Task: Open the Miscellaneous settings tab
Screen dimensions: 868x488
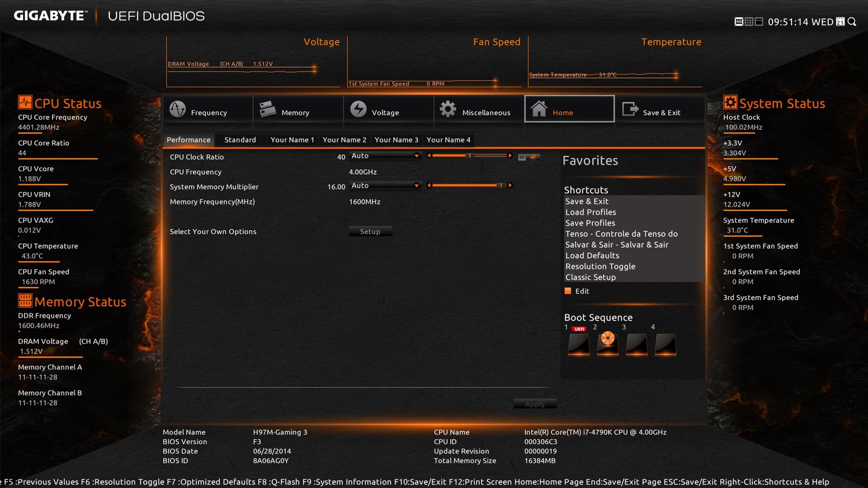Action: [479, 109]
